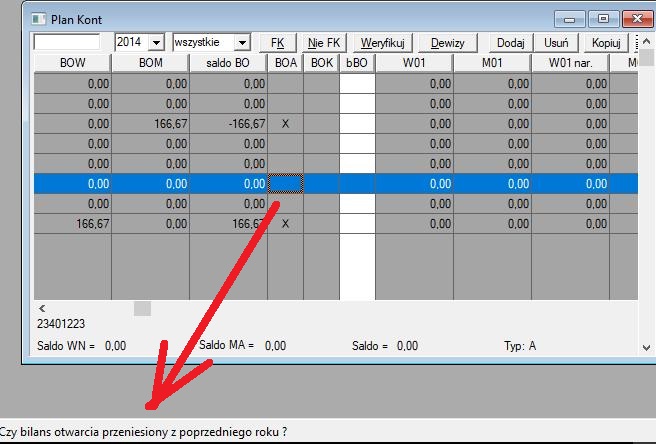Toggle BOA X mark in the -166,67 row
This screenshot has width=656, height=444.
pos(286,124)
